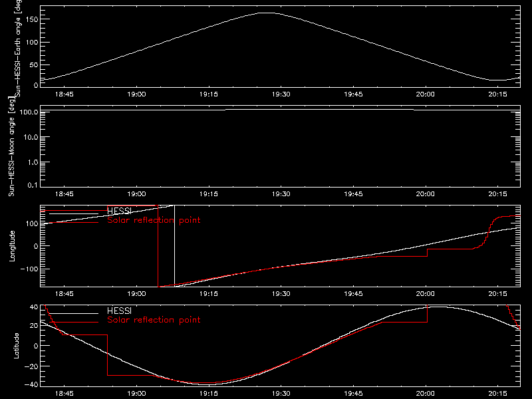The height and width of the screenshot is (399, 532).
Task: Click 20:15 time label under Earth angle plot
Action: coord(497,94)
